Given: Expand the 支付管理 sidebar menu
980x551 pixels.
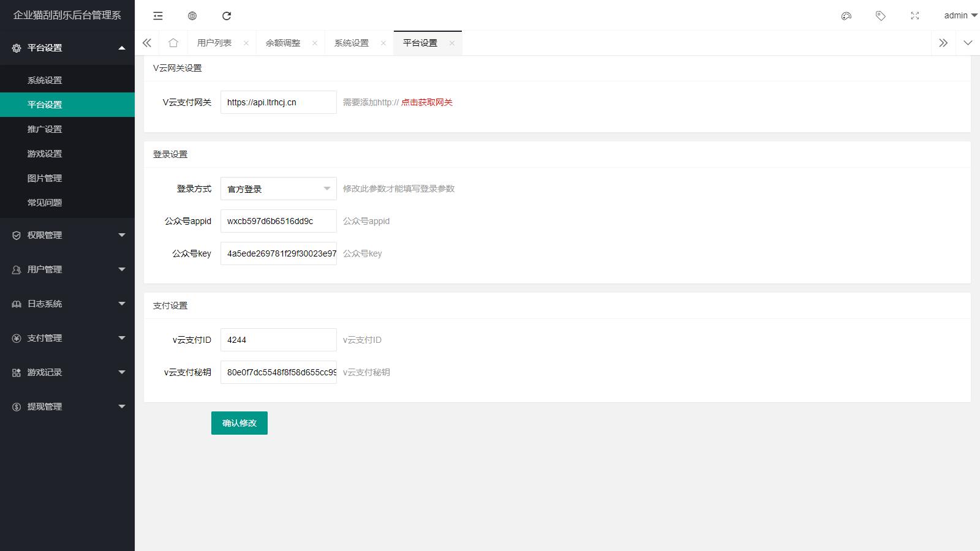Looking at the screenshot, I should 67,338.
